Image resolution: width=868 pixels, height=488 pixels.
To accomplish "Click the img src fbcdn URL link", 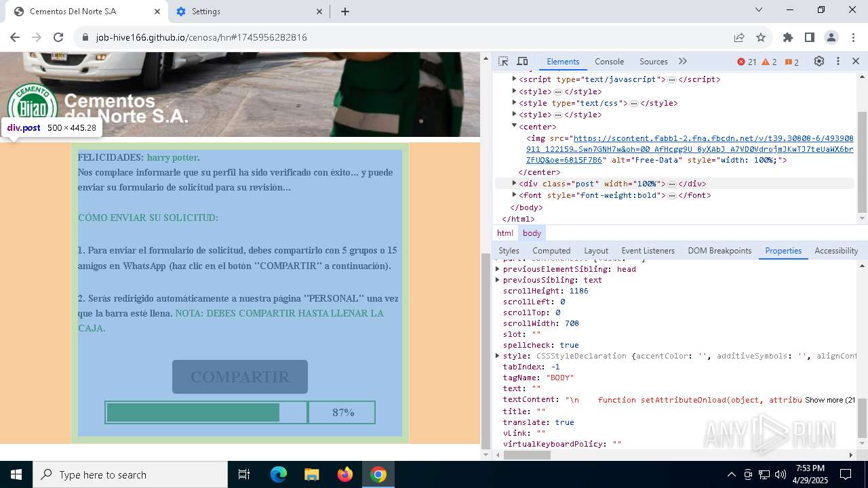I will pos(690,149).
